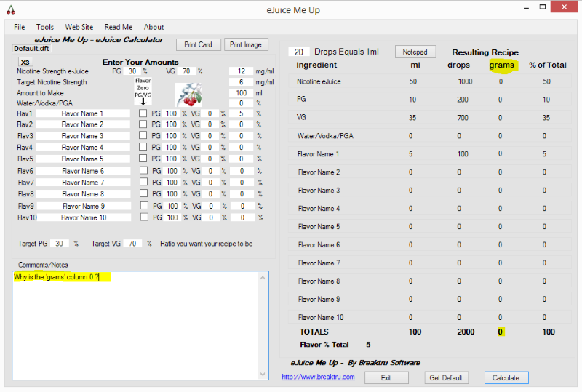Screen dimensions: 582x392
Task: Click the Get Default button
Action: (446, 378)
